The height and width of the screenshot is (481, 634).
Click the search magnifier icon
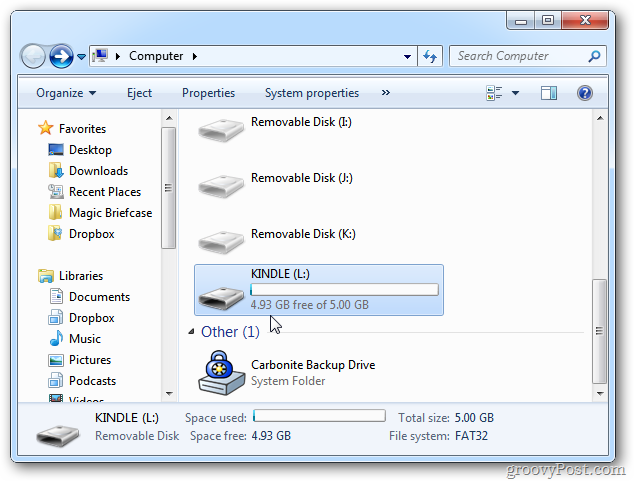pos(594,56)
